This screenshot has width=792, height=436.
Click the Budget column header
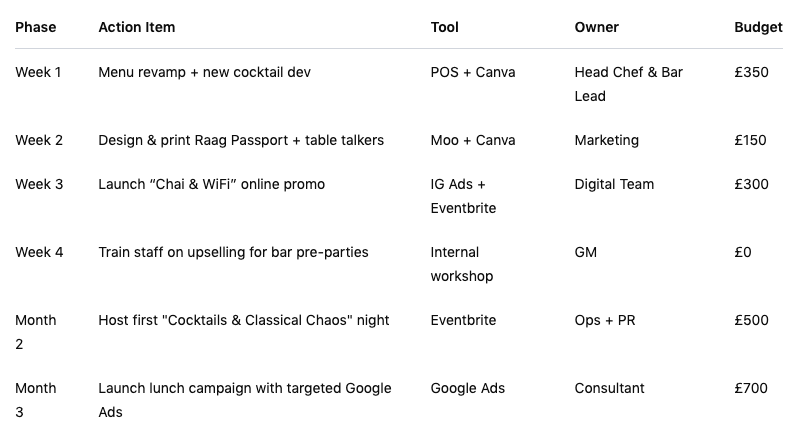point(758,27)
